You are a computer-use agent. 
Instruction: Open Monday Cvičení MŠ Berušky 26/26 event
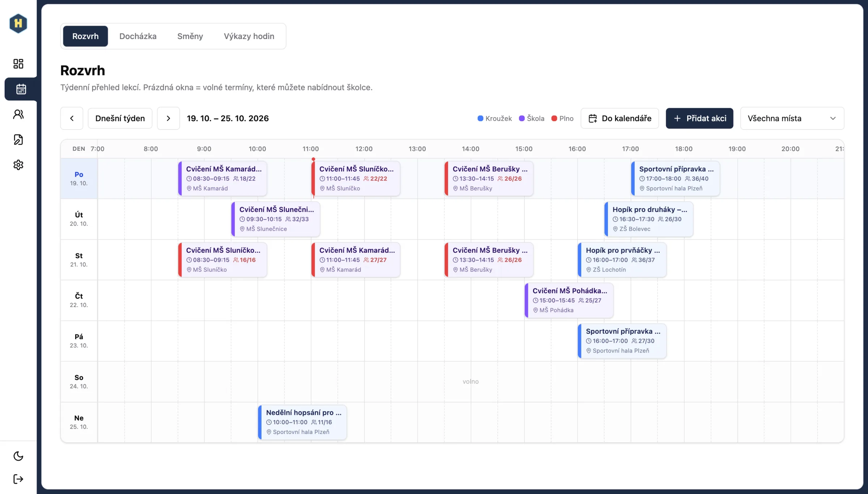tap(489, 179)
